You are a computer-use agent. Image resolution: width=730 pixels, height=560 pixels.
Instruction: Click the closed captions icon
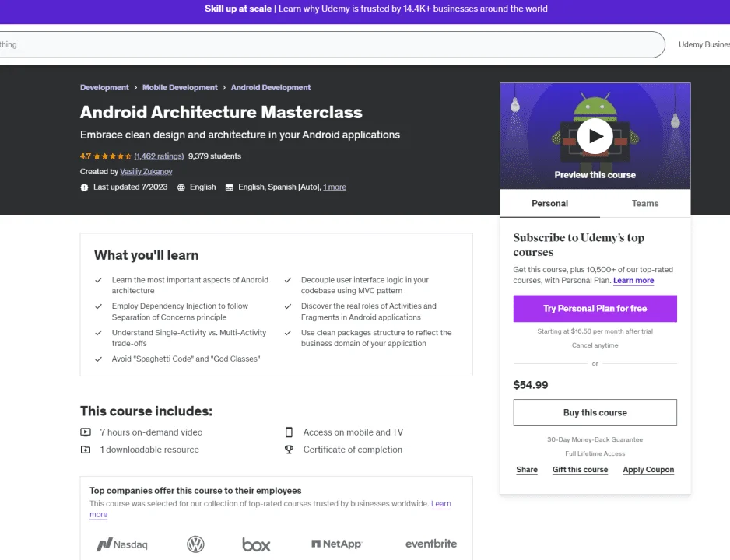[x=229, y=187]
